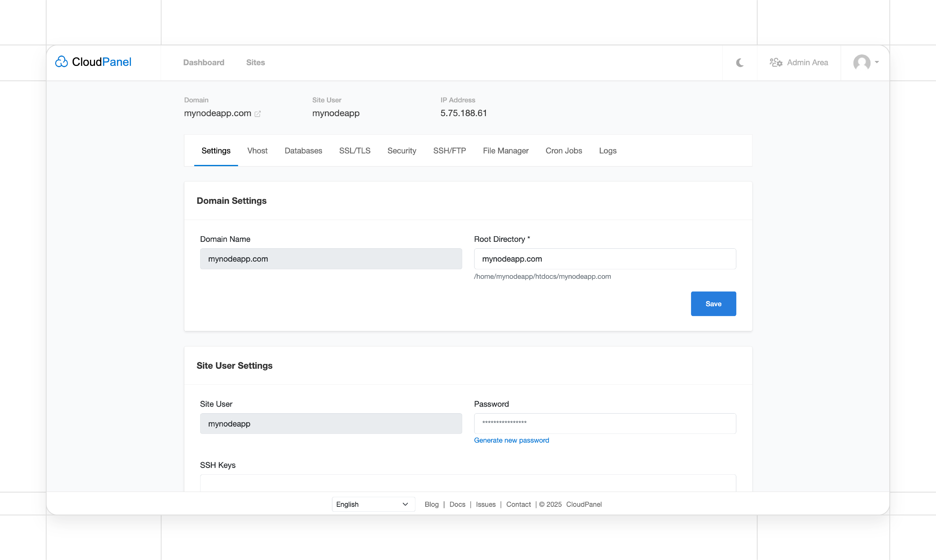Click the Root Directory * label
The width and height of the screenshot is (936, 560).
coord(502,239)
